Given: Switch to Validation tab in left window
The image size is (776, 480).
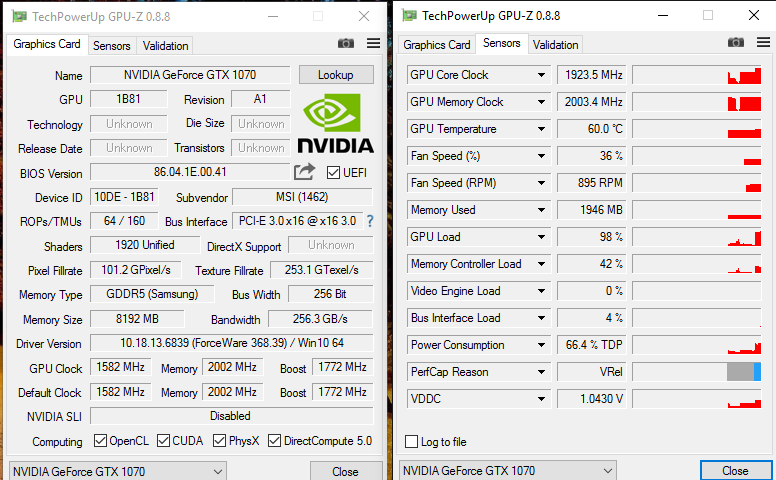Looking at the screenshot, I should point(165,46).
